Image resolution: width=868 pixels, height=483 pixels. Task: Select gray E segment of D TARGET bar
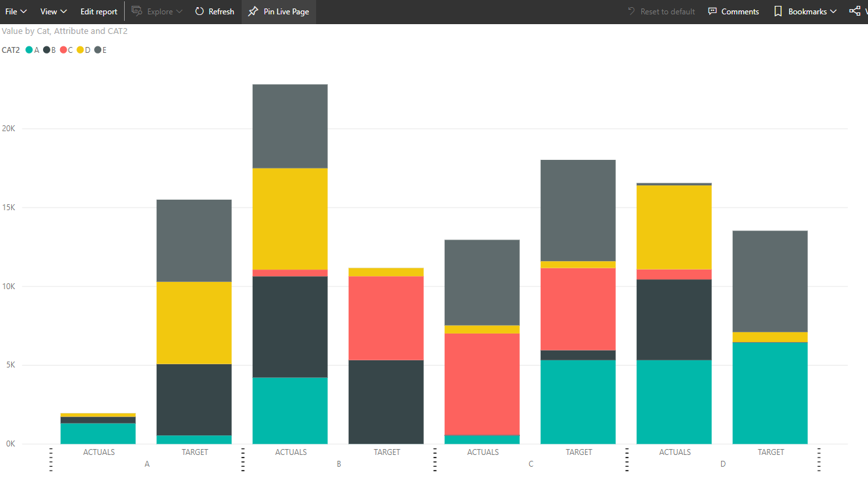coord(770,281)
